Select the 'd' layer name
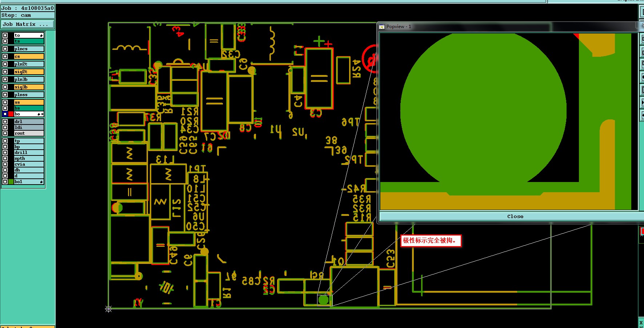The height and width of the screenshot is (328, 644). point(29,176)
